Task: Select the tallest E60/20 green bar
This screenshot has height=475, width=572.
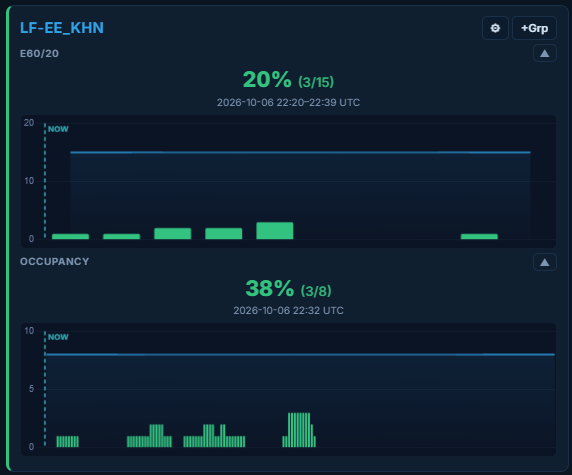Action: coord(275,231)
